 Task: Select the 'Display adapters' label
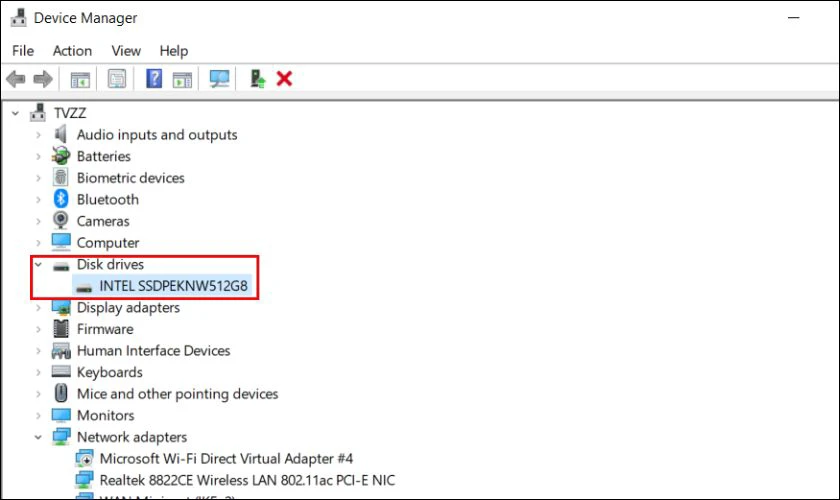(129, 308)
